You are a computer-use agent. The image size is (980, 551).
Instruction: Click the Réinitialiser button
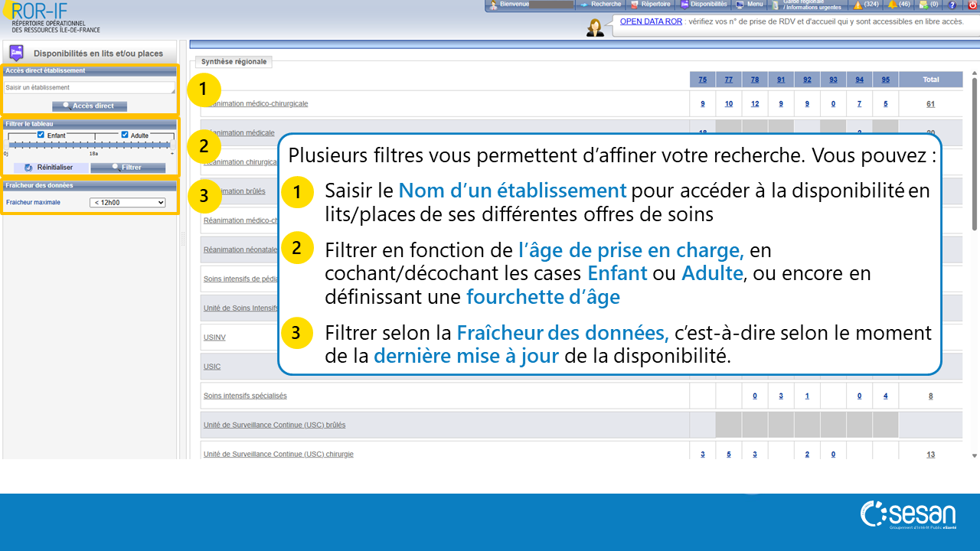click(50, 168)
